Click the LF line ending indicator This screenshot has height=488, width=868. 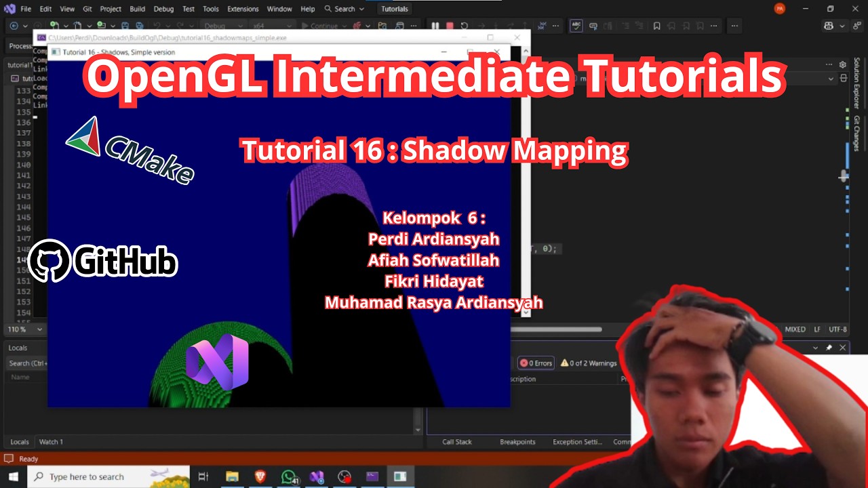coord(818,329)
